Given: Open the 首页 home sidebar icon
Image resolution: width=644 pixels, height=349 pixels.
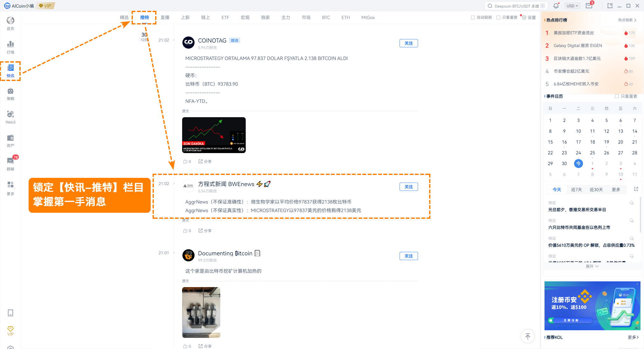Looking at the screenshot, I should (10, 23).
